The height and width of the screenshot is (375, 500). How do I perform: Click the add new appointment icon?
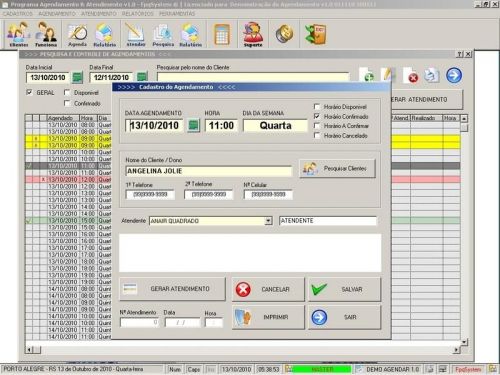click(x=367, y=75)
